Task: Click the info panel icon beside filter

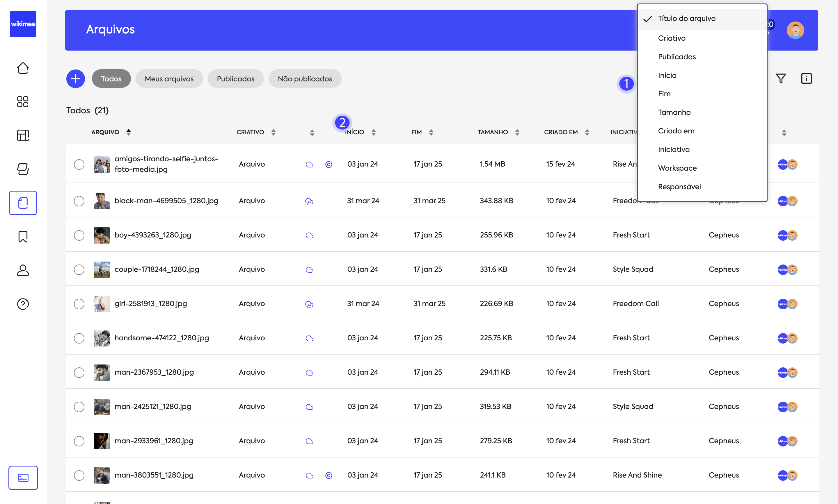Action: pyautogui.click(x=806, y=78)
